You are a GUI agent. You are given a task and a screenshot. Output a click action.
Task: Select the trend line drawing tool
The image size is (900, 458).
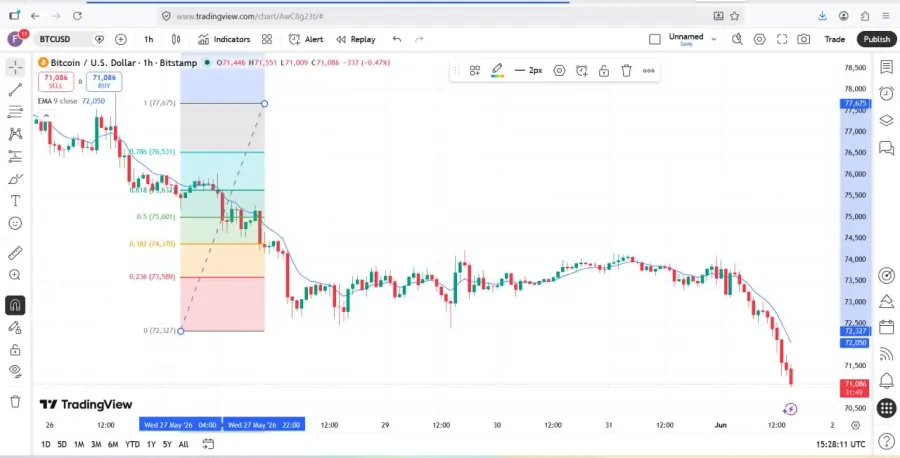point(15,90)
